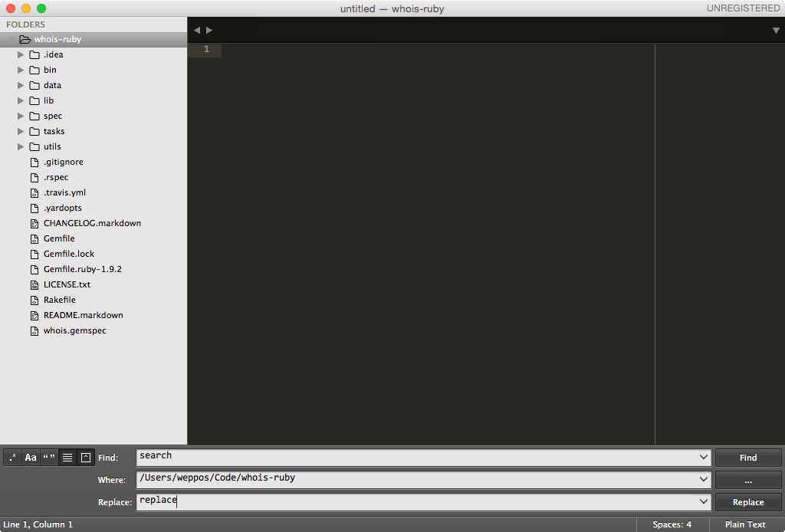Click the ... button next to Where field
Viewport: 785px width, 532px height.
pos(747,480)
